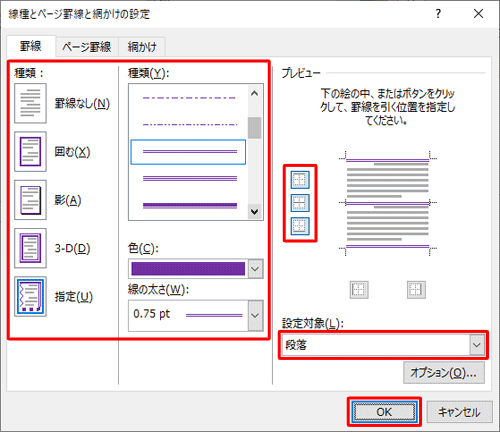
Task: Choose the second double line style below selection
Action: pos(189,178)
